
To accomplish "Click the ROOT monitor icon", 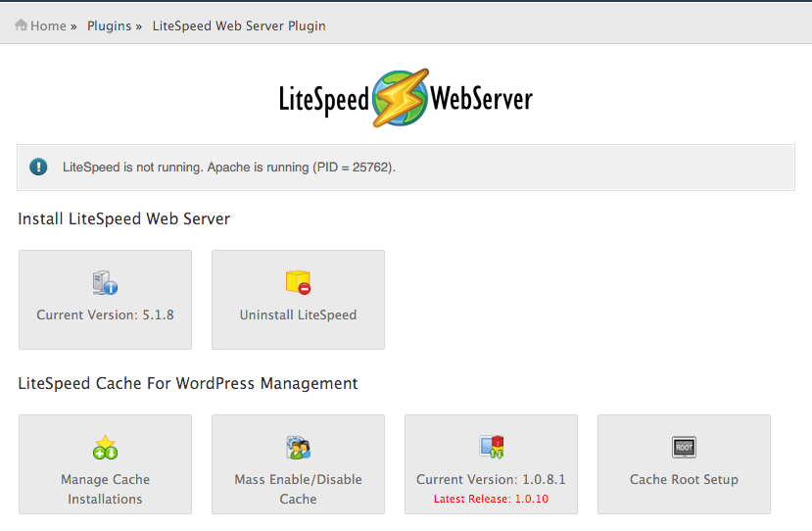I will tap(684, 447).
